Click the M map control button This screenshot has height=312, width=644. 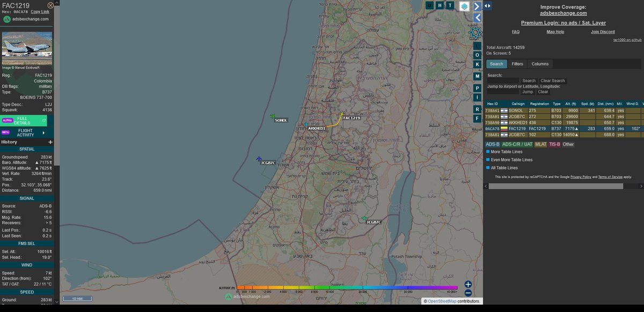(x=477, y=76)
